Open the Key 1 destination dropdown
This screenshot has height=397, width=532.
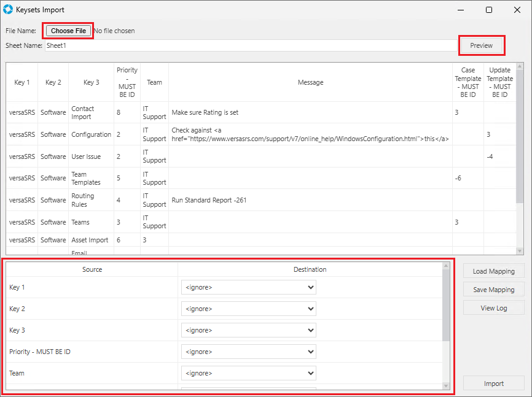click(248, 287)
